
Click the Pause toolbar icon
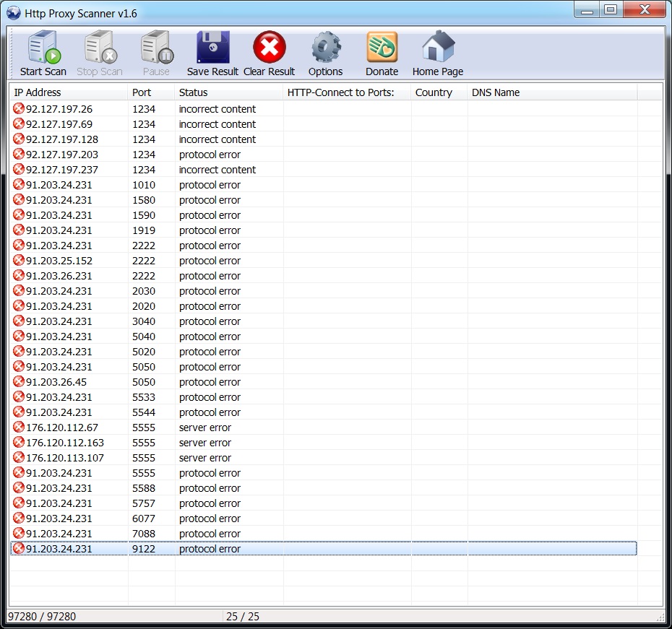coord(157,47)
